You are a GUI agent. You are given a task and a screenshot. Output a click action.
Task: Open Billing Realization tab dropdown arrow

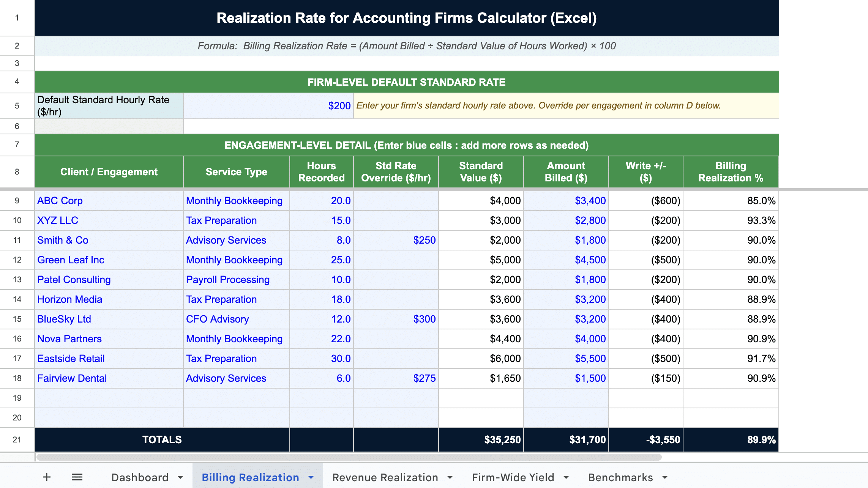(311, 477)
